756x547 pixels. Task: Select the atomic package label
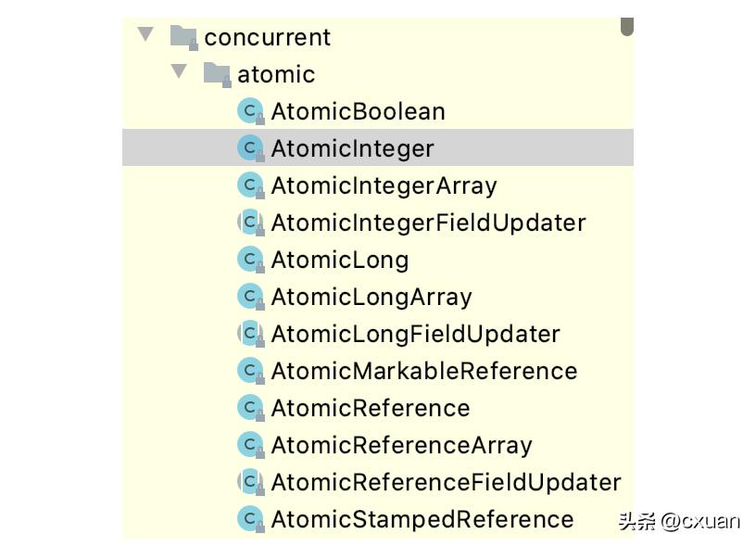point(276,74)
